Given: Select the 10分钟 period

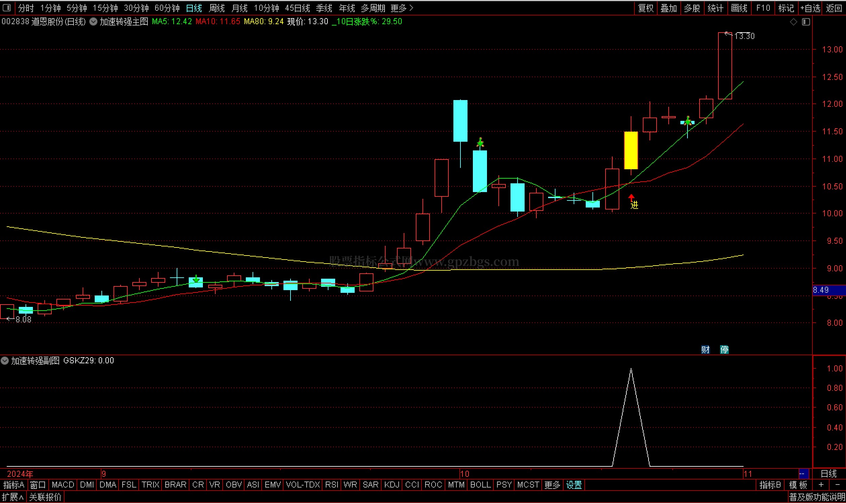Looking at the screenshot, I should (267, 8).
